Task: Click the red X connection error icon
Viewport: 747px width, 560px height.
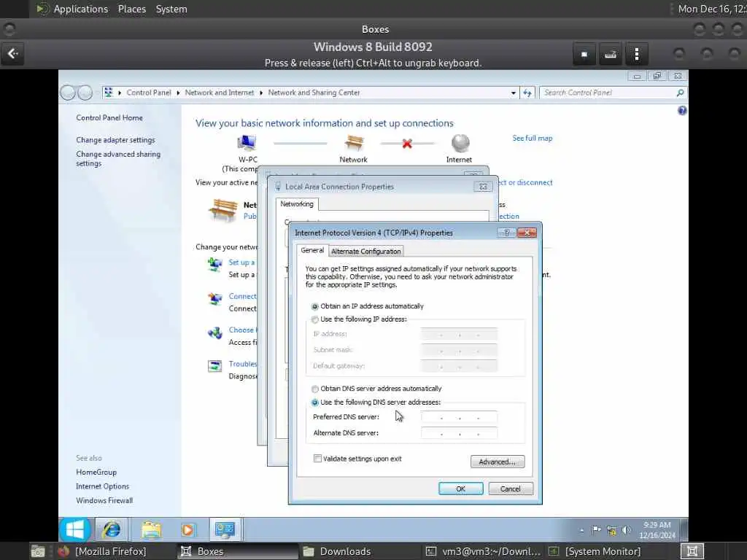Action: click(407, 144)
